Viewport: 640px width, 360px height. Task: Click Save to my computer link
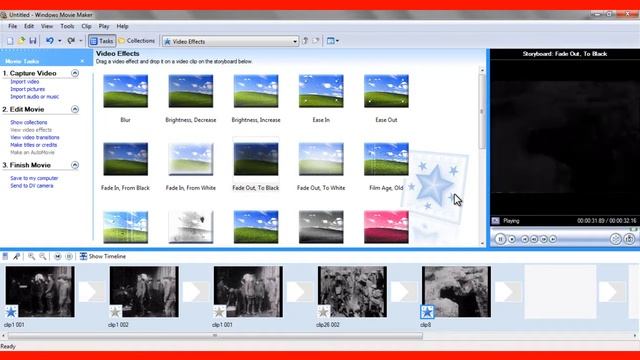click(x=34, y=178)
